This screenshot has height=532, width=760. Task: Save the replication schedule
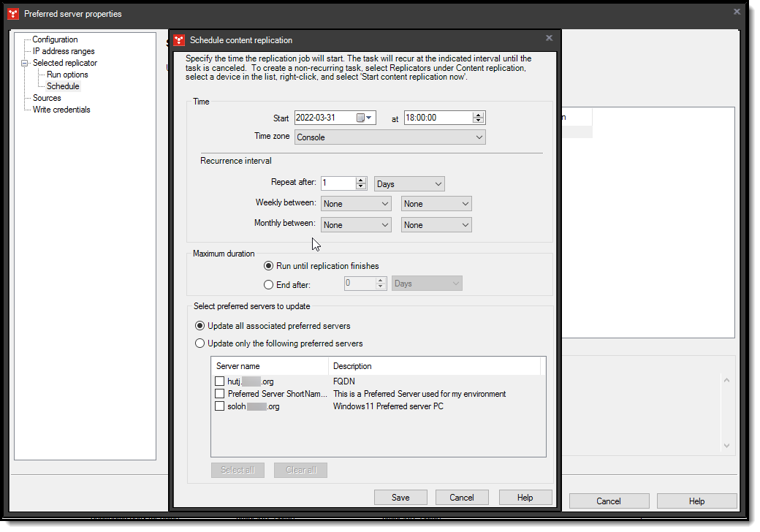click(x=400, y=497)
